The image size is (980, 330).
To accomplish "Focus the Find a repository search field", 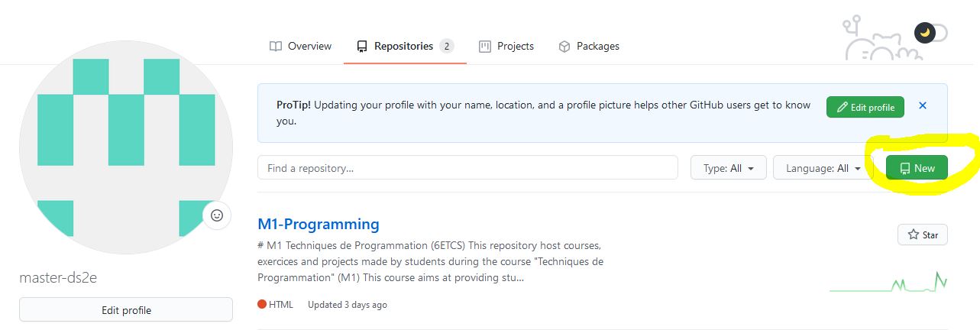I will click(467, 167).
